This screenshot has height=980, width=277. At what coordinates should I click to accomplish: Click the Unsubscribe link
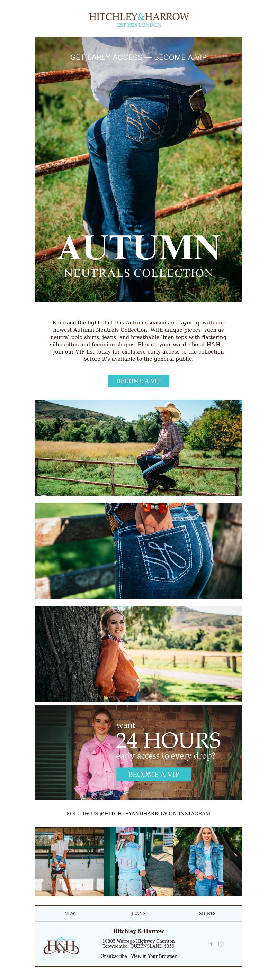tap(114, 956)
